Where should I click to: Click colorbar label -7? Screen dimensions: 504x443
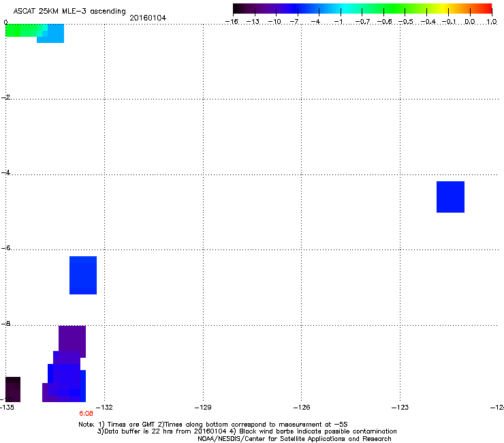(295, 22)
